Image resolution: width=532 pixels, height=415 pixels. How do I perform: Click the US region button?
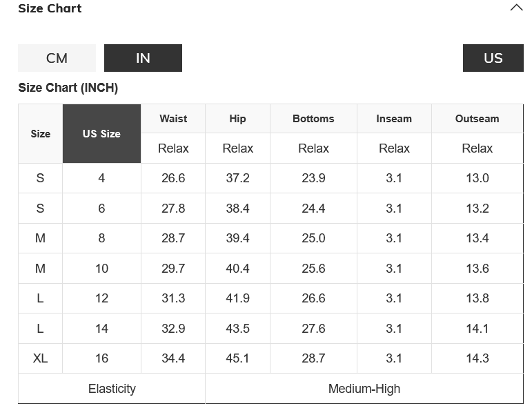(493, 58)
